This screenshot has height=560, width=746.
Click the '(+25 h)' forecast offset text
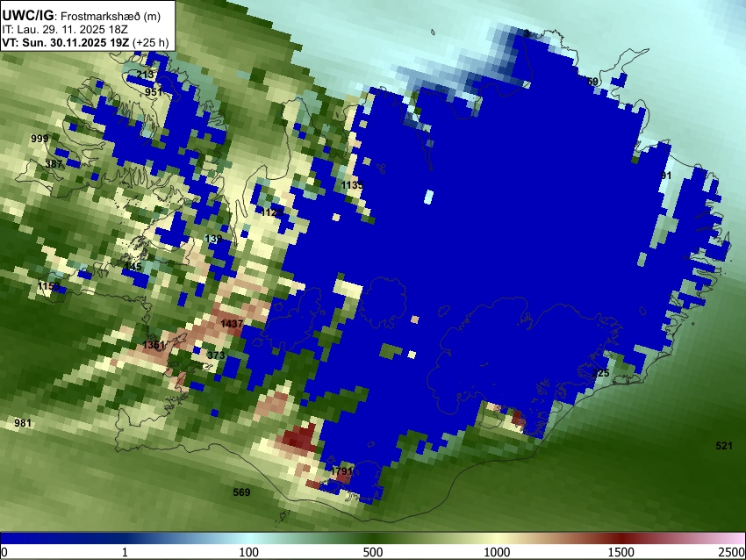(x=150, y=42)
